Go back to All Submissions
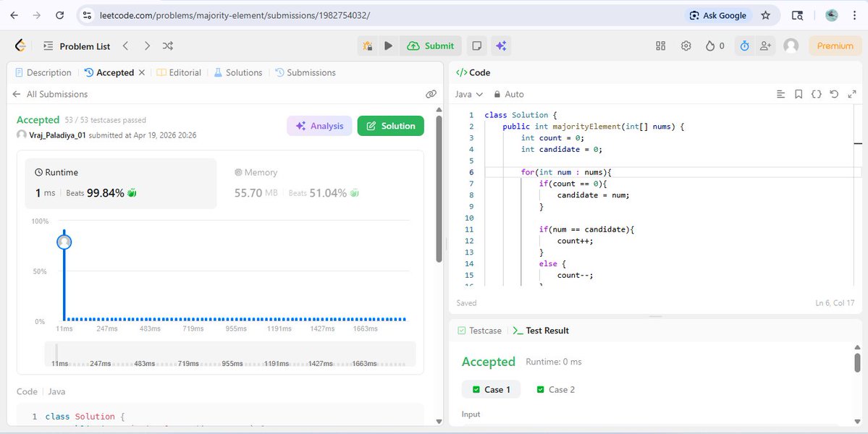This screenshot has height=434, width=868. (50, 94)
